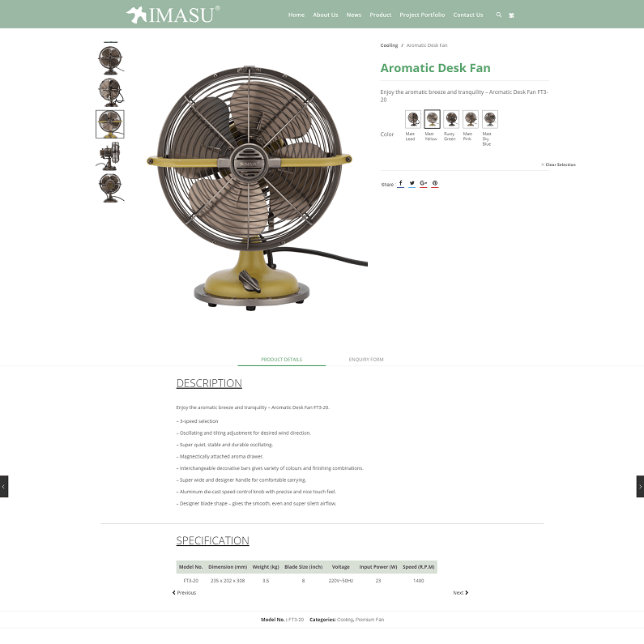
Task: Share the product on Twitter
Action: click(412, 183)
